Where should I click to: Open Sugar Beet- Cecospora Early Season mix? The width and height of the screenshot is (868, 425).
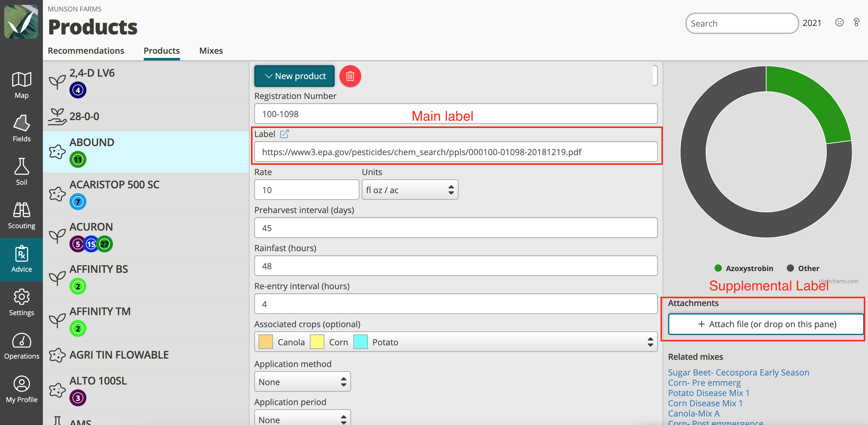[738, 372]
